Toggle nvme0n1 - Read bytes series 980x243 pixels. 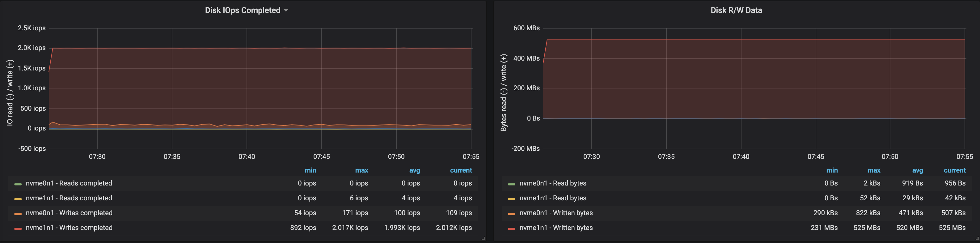click(553, 183)
